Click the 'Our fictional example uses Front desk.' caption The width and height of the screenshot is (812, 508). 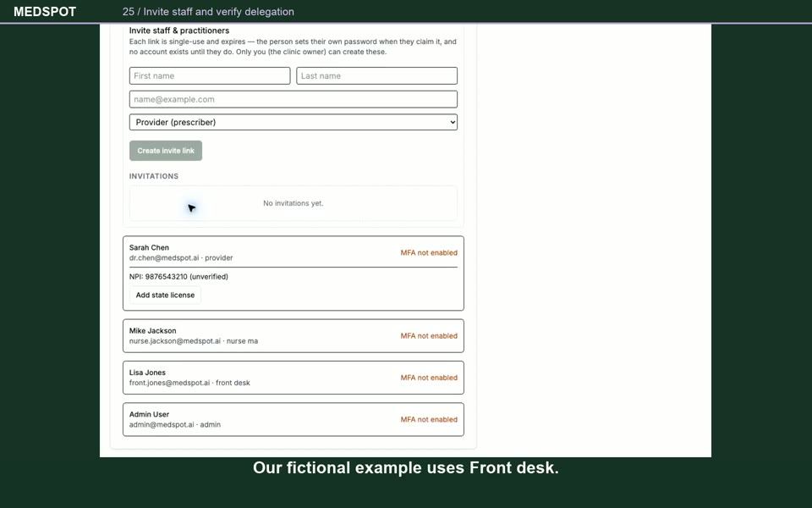[405, 467]
